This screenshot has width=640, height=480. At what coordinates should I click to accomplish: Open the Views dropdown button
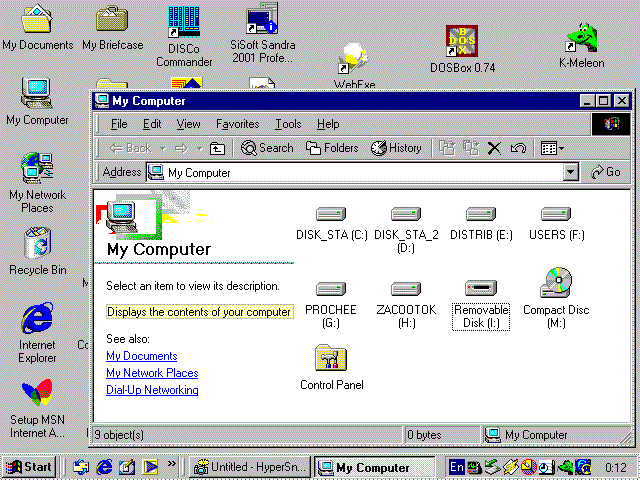coord(552,148)
